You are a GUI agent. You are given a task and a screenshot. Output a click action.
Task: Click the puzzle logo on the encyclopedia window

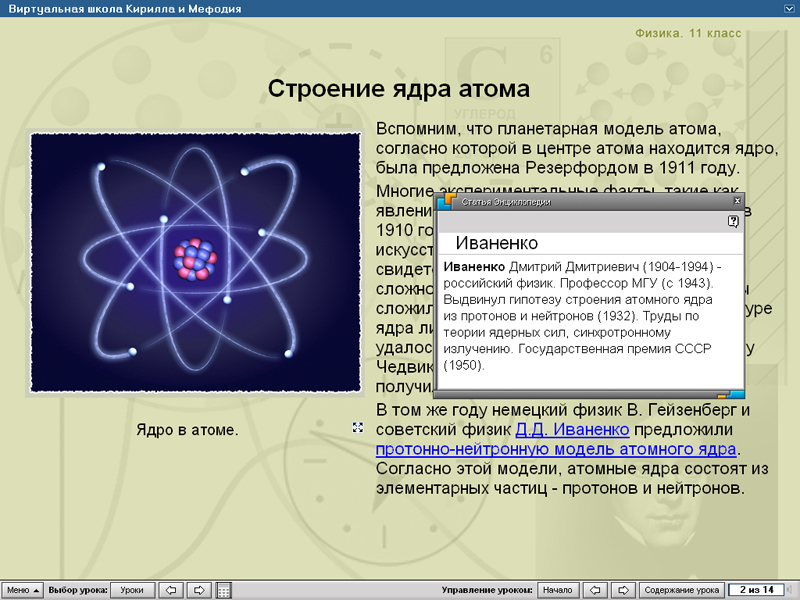tap(446, 201)
